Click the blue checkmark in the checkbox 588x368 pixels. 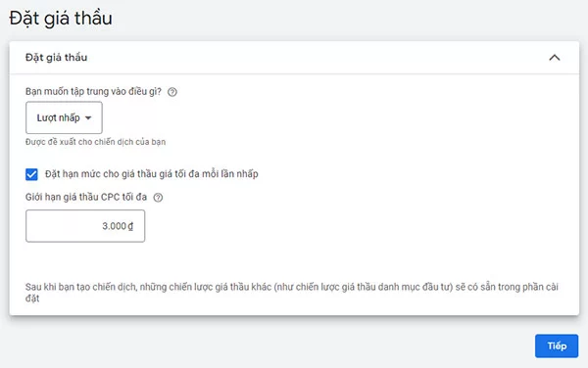point(31,174)
